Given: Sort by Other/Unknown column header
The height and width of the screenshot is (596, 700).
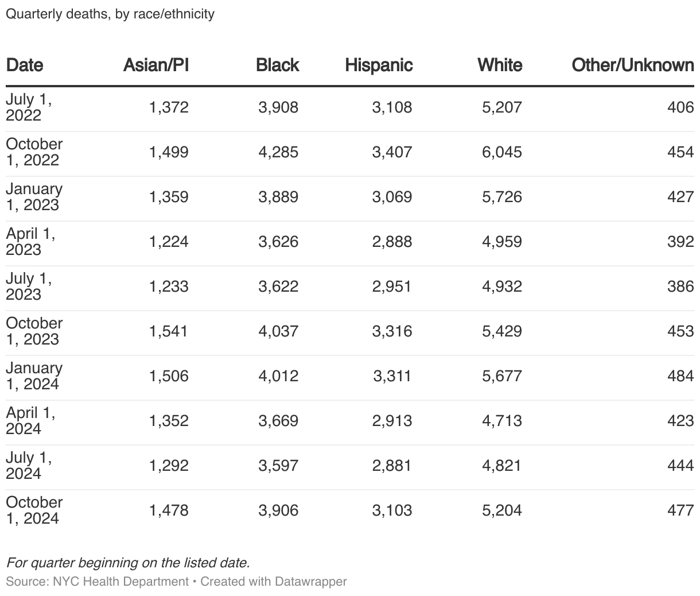Looking at the screenshot, I should [632, 65].
